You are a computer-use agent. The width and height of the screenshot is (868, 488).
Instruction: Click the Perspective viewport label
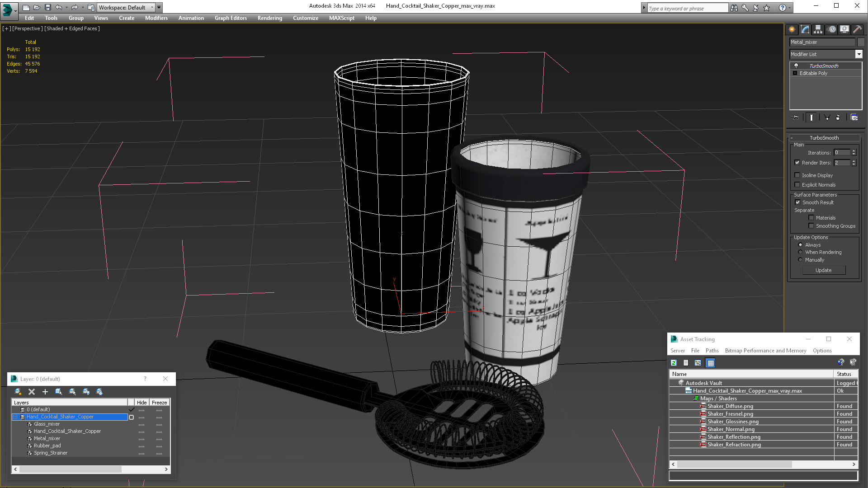click(x=28, y=28)
